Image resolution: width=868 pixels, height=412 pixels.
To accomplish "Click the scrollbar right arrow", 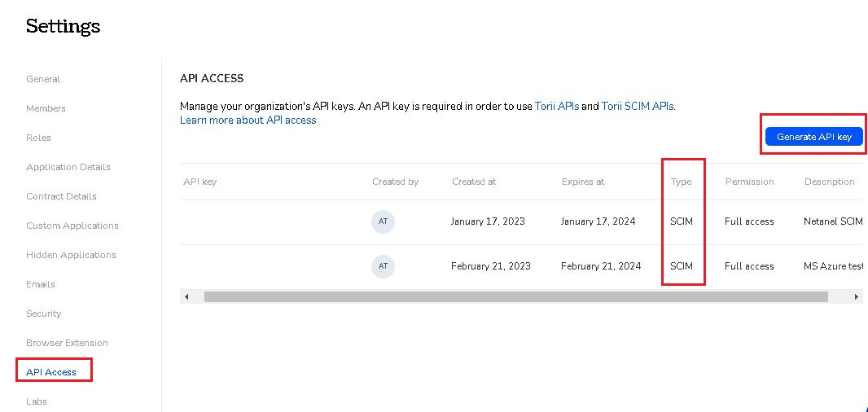I will pyautogui.click(x=856, y=297).
